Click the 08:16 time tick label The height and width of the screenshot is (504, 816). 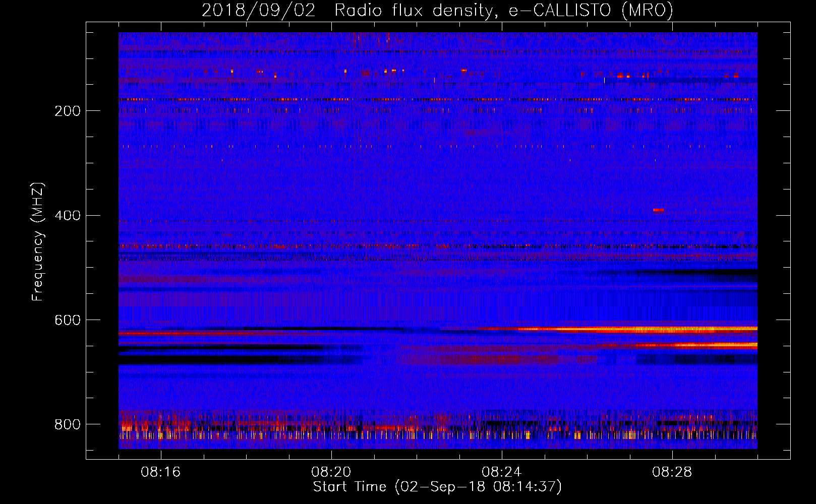(x=160, y=472)
